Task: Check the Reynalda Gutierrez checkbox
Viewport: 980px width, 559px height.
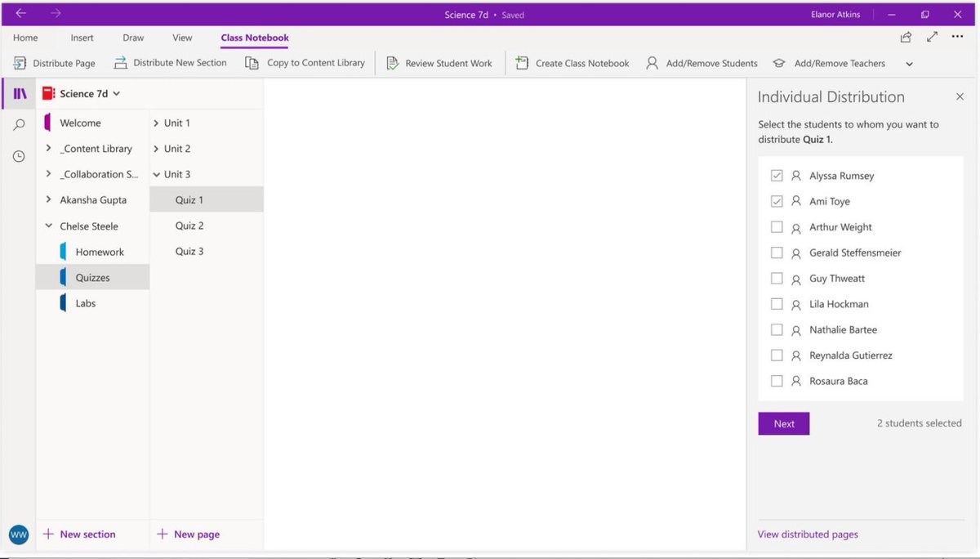Action: pyautogui.click(x=777, y=356)
